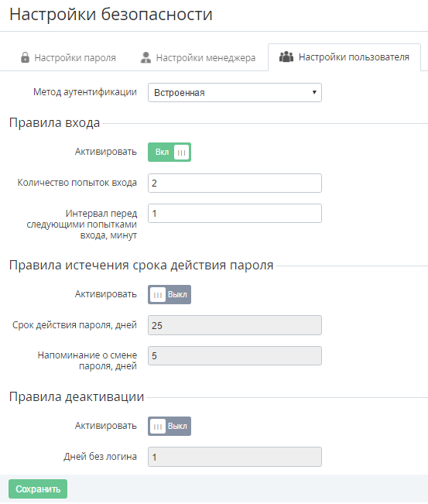Click the Настройки безопасности page heading
Image resolution: width=428 pixels, height=504 pixels.
point(111,15)
